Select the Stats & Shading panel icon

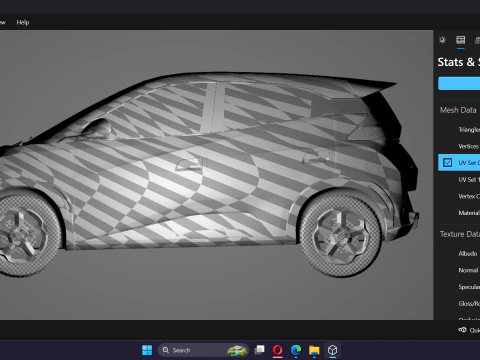(x=461, y=40)
